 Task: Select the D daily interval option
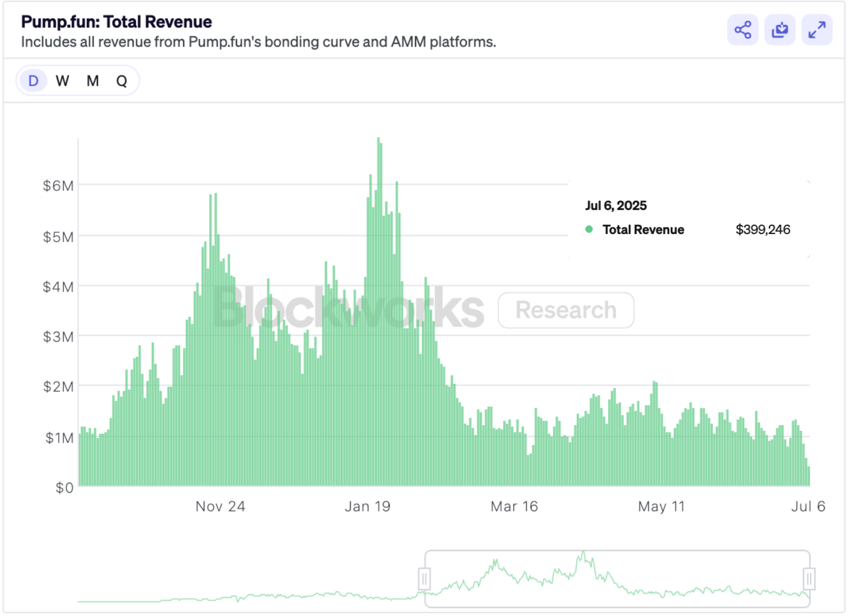click(x=33, y=81)
